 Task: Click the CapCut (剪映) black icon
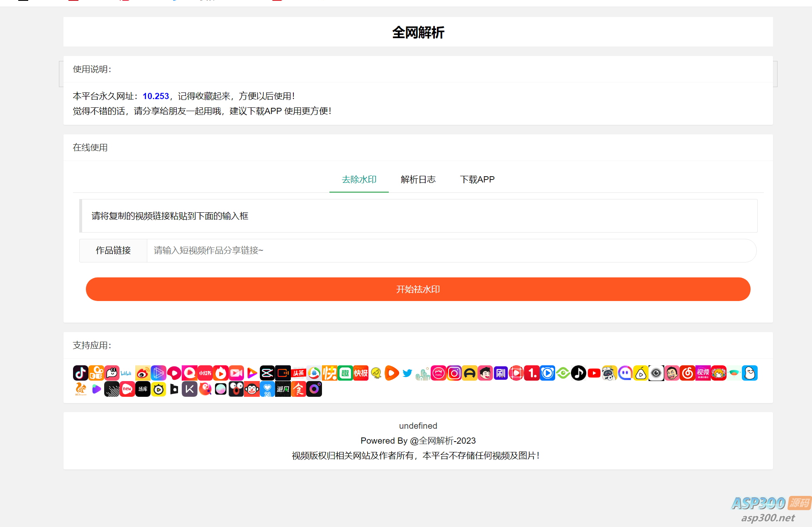click(267, 373)
